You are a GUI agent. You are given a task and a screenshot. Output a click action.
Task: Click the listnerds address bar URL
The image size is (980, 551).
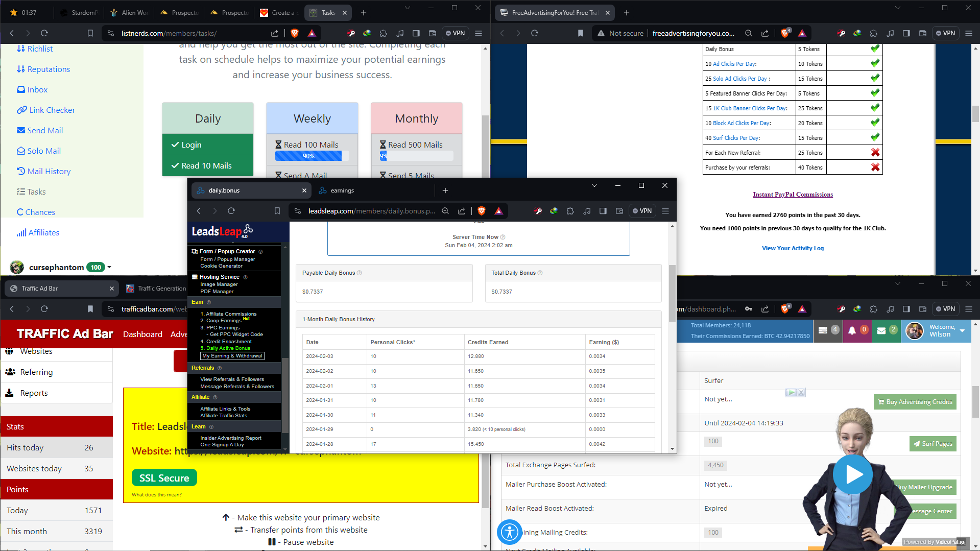(x=169, y=33)
